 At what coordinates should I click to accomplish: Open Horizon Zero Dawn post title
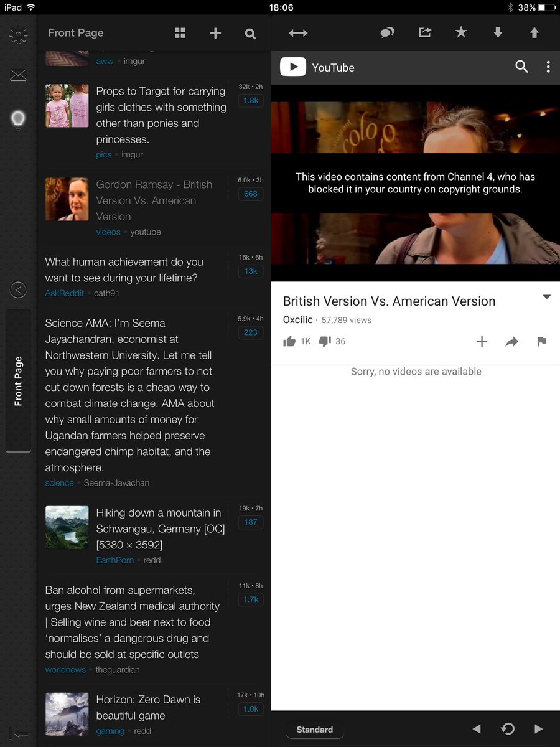[x=148, y=707]
